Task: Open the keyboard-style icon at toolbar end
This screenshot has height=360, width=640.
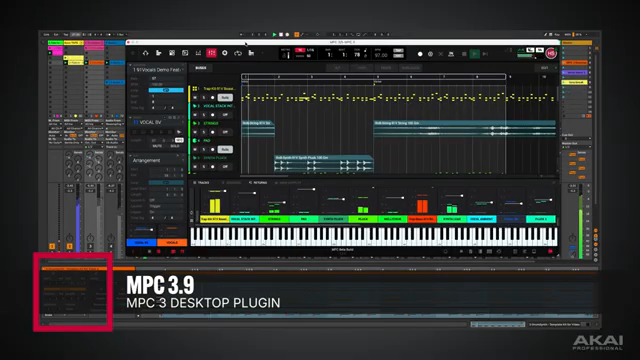Action: point(251,53)
